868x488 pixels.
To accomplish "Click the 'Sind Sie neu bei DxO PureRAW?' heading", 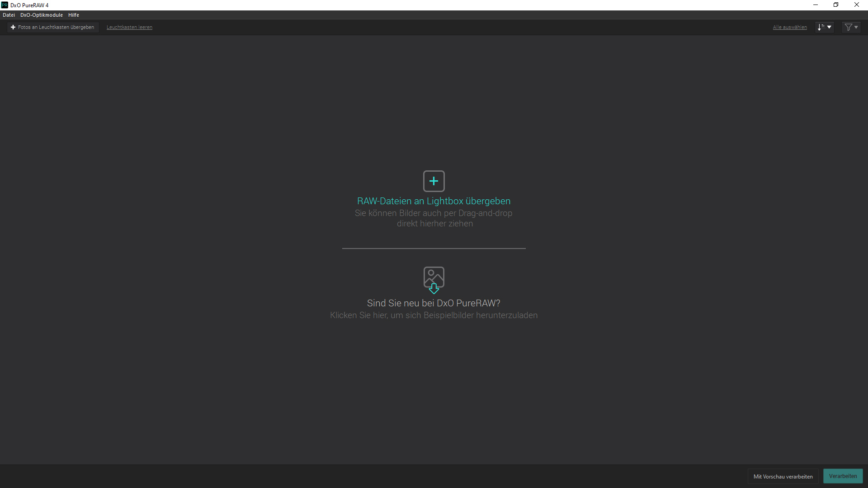I will click(434, 303).
